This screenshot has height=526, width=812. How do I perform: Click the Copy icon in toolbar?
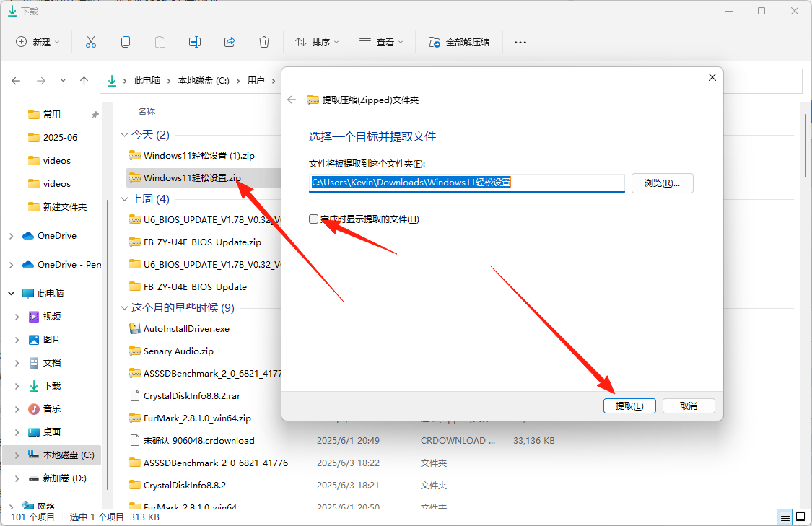[126, 42]
